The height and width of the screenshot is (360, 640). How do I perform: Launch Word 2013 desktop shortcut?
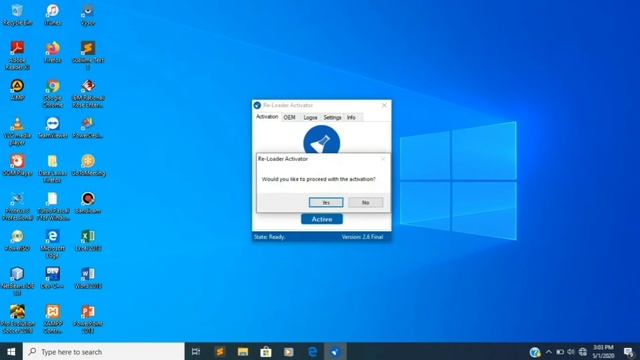[88, 278]
